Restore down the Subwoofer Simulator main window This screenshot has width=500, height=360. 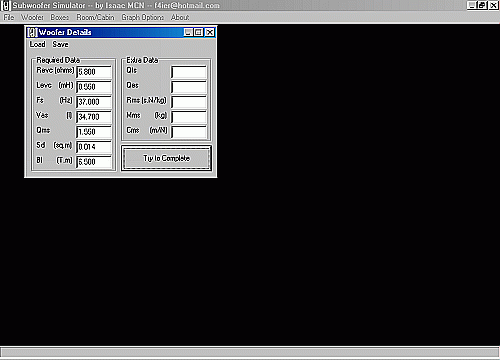click(x=482, y=5)
